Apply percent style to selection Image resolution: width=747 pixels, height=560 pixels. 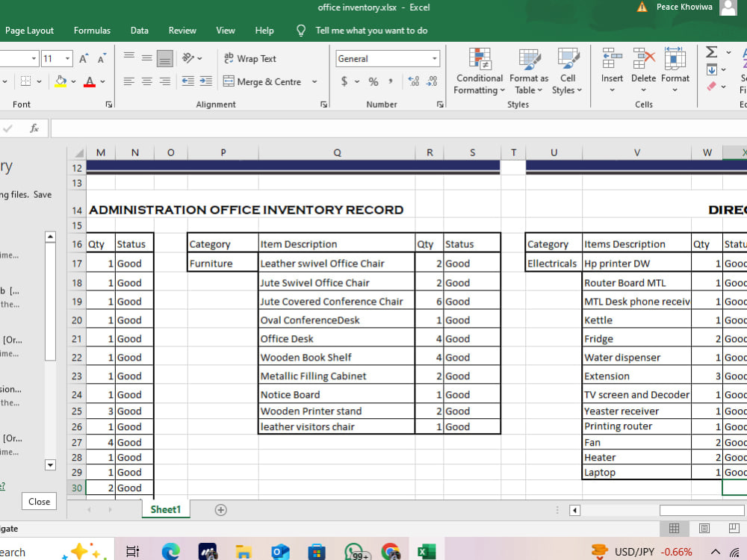pyautogui.click(x=373, y=81)
